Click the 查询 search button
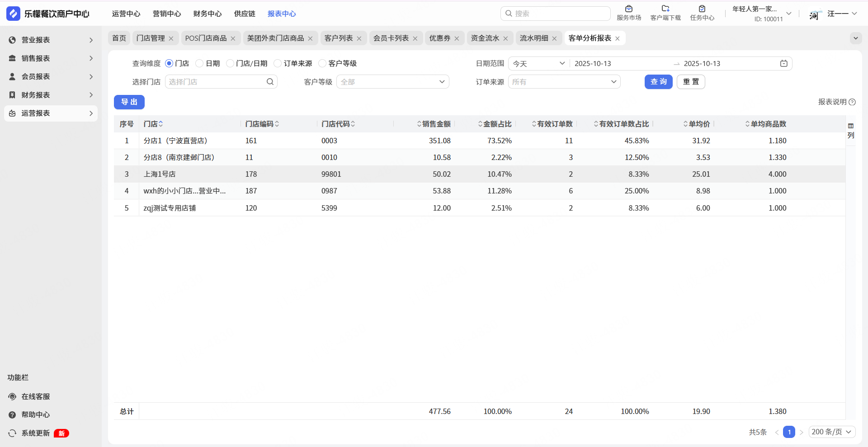 [x=658, y=82]
